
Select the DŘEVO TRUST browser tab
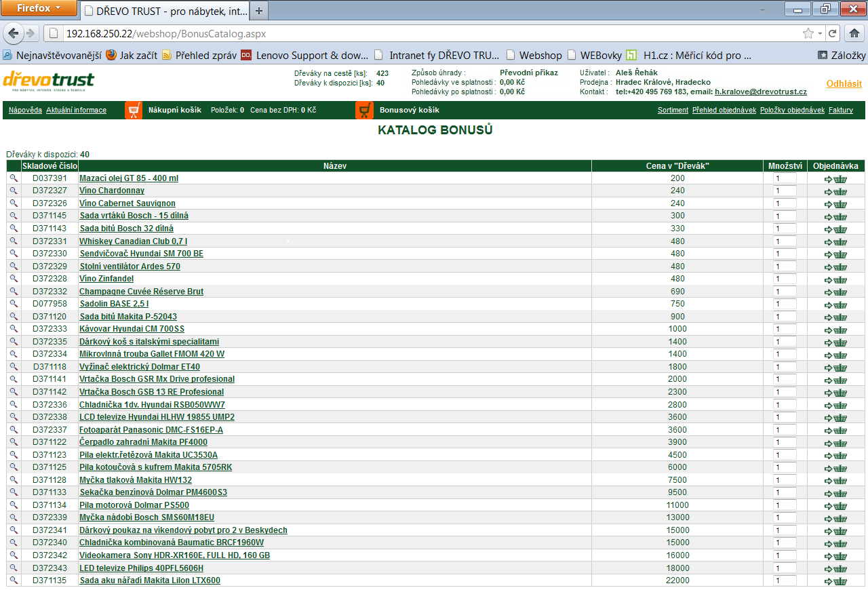pyautogui.click(x=165, y=11)
